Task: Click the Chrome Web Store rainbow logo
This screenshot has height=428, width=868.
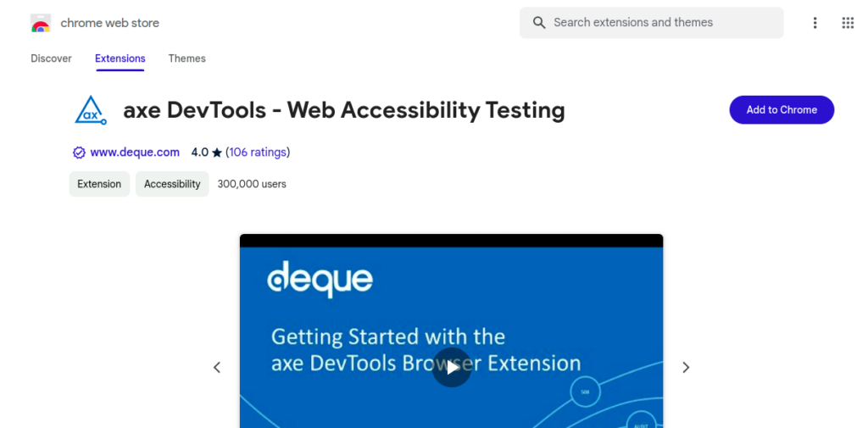Action: point(40,23)
